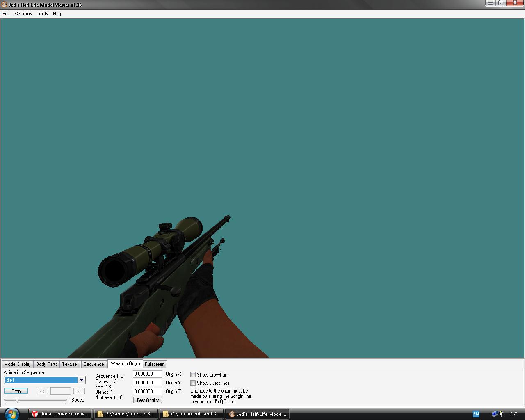
Task: Open the Yandex browser taskbar window
Action: tap(60, 414)
